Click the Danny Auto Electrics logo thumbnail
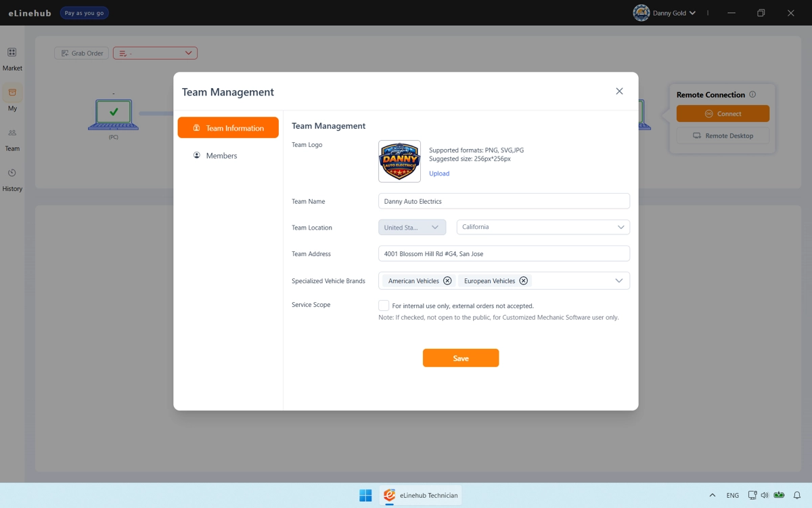The image size is (812, 508). [x=399, y=161]
